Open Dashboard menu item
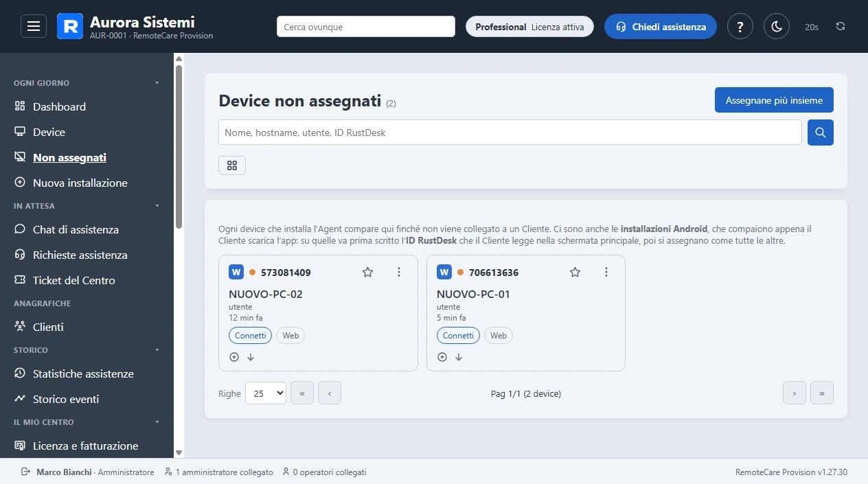 point(59,106)
